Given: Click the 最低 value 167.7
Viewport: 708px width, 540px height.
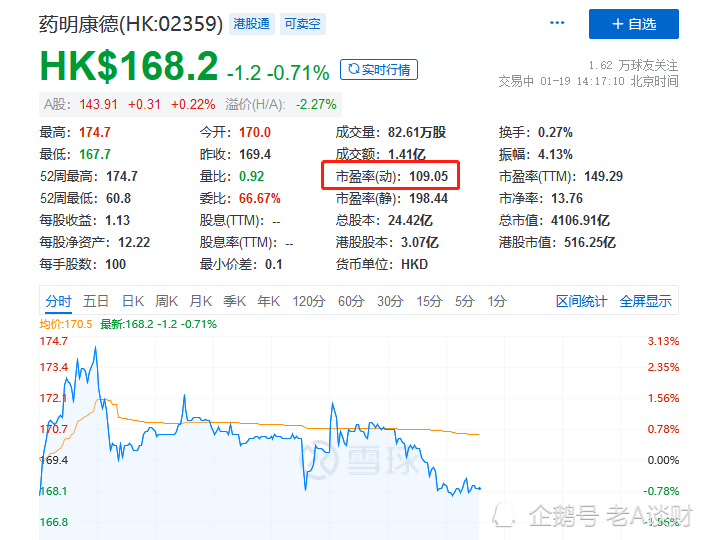Looking at the screenshot, I should (95, 154).
